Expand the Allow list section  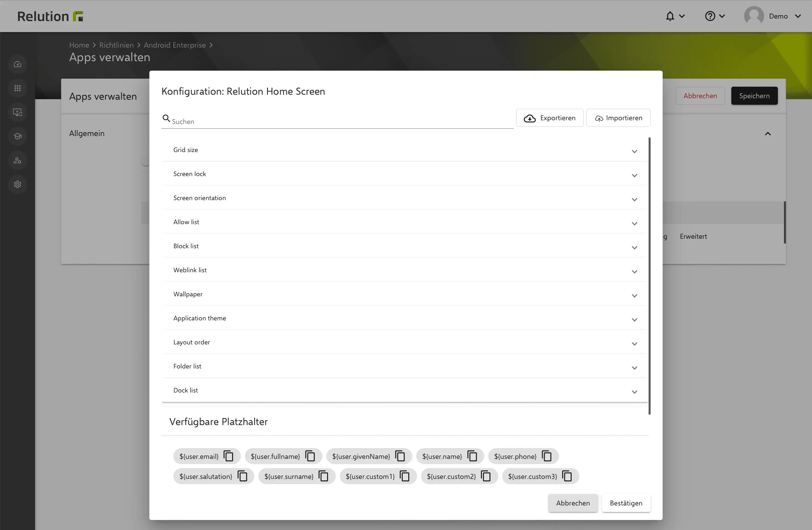405,222
